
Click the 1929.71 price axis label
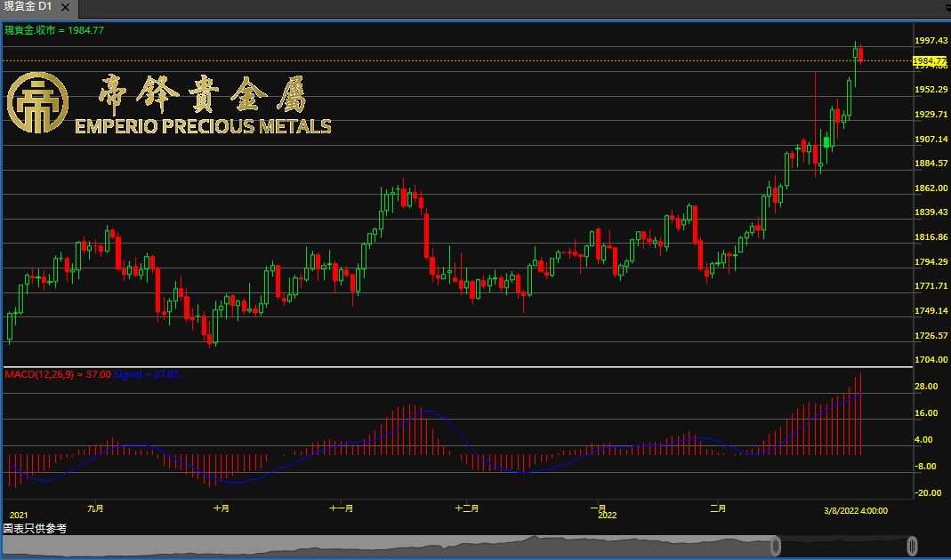coord(931,115)
